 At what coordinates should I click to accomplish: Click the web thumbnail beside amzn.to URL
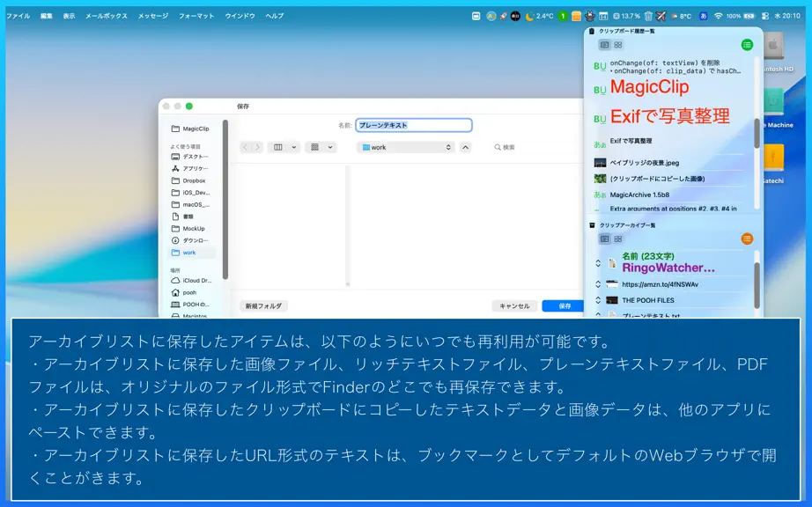click(x=612, y=284)
